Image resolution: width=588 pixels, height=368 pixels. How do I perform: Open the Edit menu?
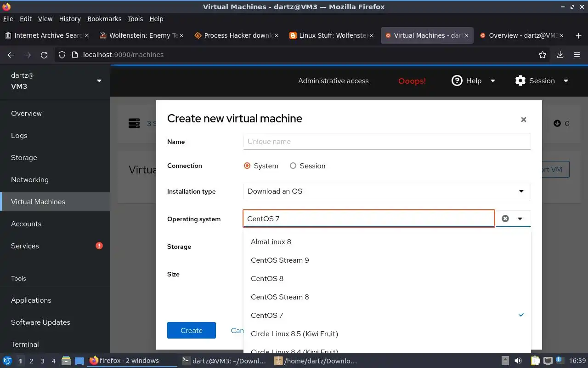click(x=26, y=19)
